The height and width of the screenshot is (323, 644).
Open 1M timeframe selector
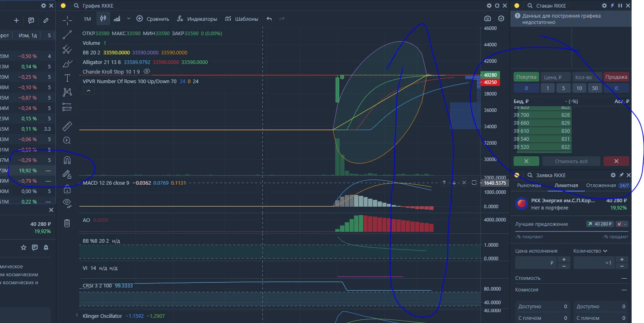click(87, 19)
